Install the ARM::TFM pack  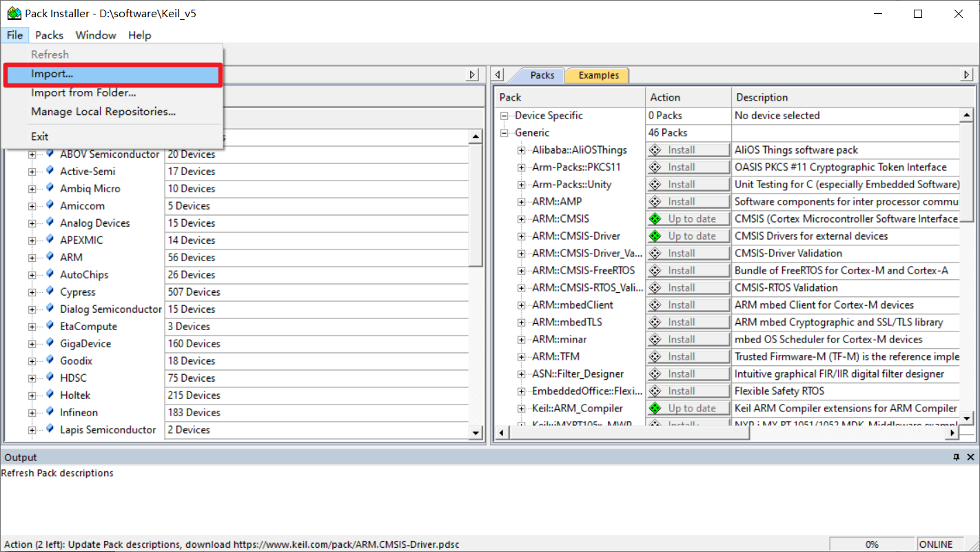[x=688, y=356]
